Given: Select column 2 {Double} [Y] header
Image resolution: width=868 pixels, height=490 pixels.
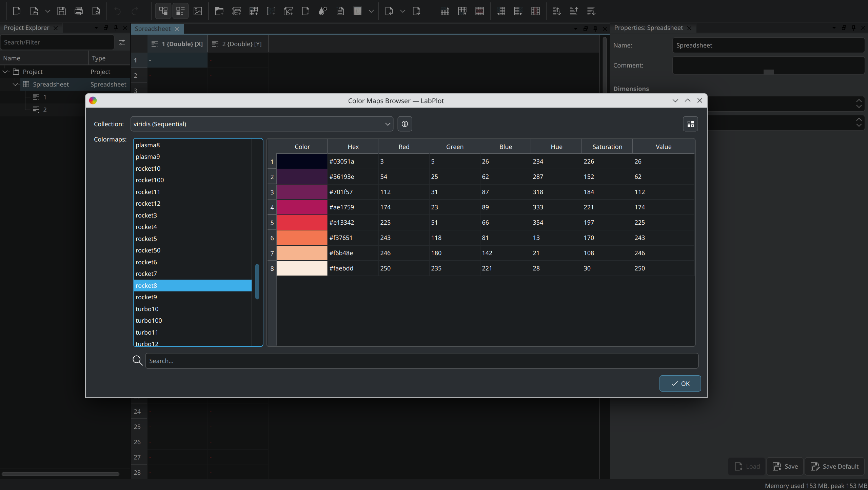Looking at the screenshot, I should [x=237, y=44].
